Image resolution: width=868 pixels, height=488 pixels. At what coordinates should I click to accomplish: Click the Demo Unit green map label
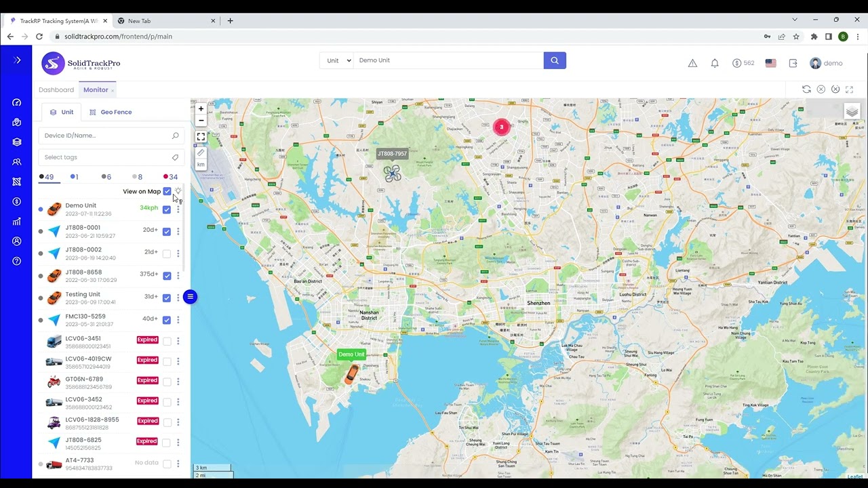pyautogui.click(x=351, y=354)
